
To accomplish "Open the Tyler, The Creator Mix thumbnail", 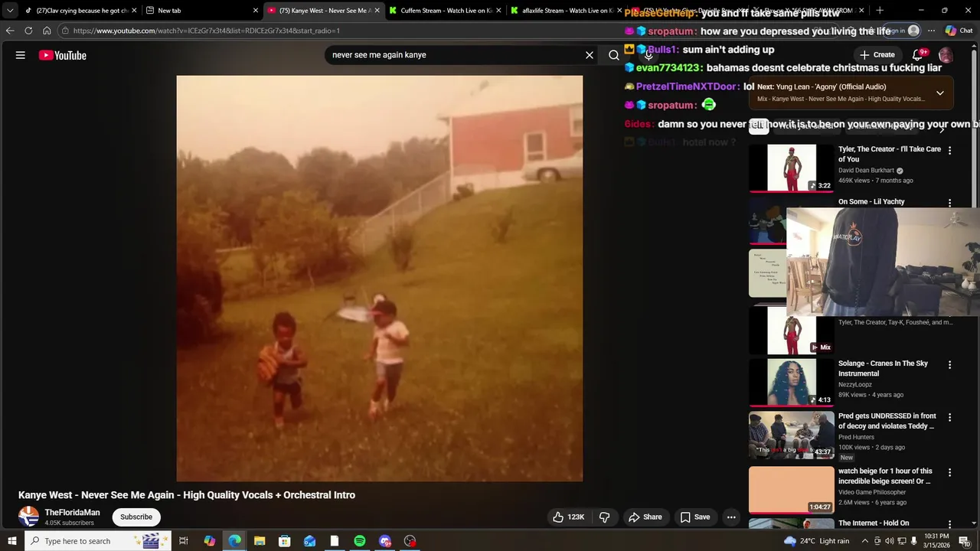I will 791,331.
